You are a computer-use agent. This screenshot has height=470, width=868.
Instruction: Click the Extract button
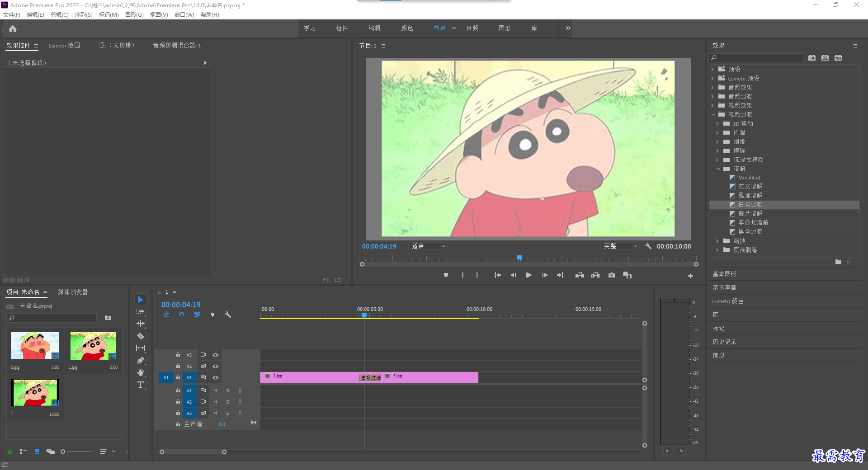[x=595, y=275]
